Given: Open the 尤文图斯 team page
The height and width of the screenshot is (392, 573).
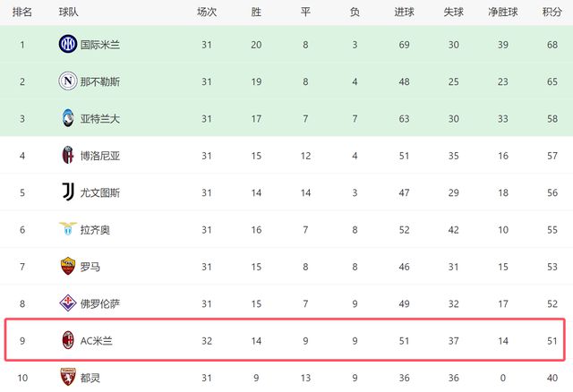Looking at the screenshot, I should (x=99, y=192).
